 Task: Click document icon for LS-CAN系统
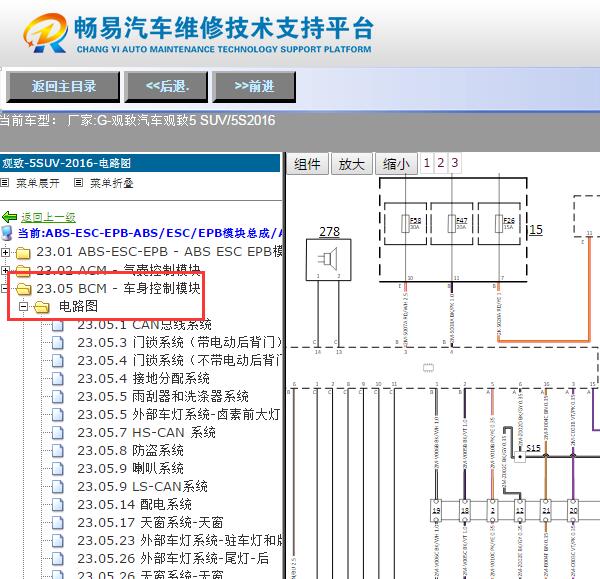pyautogui.click(x=58, y=486)
